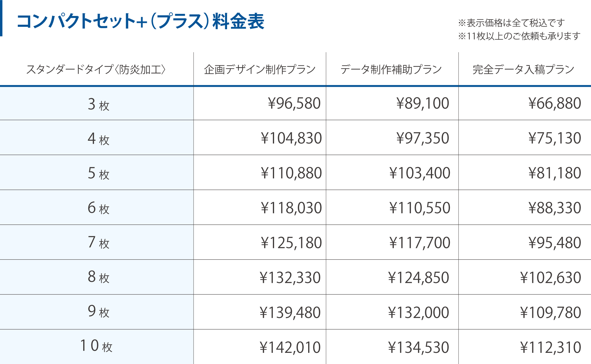Select the ¥102,630 price cell
The image size is (591, 364).
click(551, 278)
